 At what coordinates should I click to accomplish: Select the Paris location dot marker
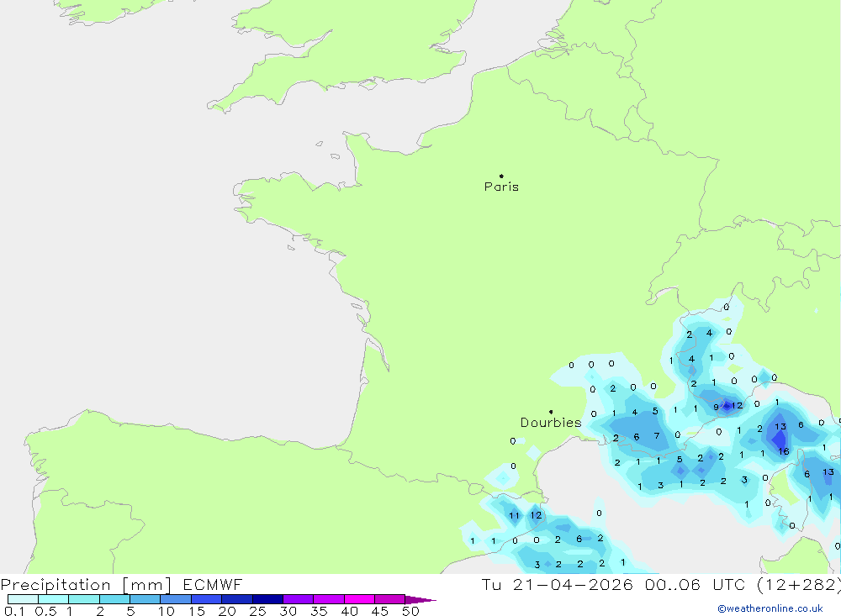(x=501, y=176)
